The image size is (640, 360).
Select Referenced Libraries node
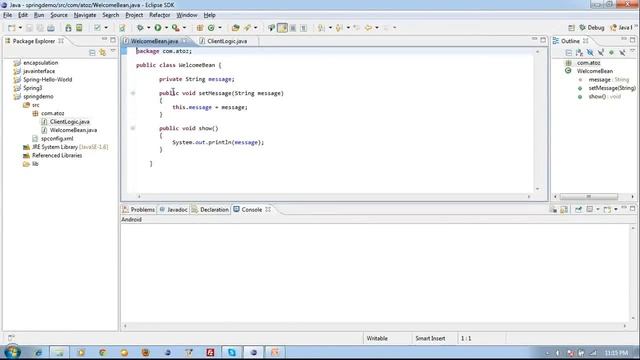57,156
